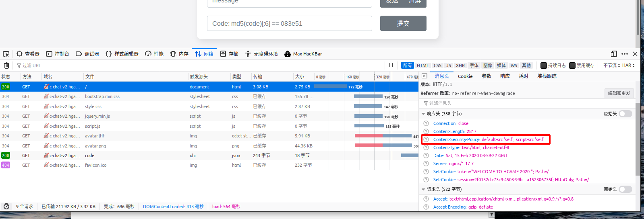644x219 pixels.
Task: Switch to the Cookie tab
Action: [465, 76]
